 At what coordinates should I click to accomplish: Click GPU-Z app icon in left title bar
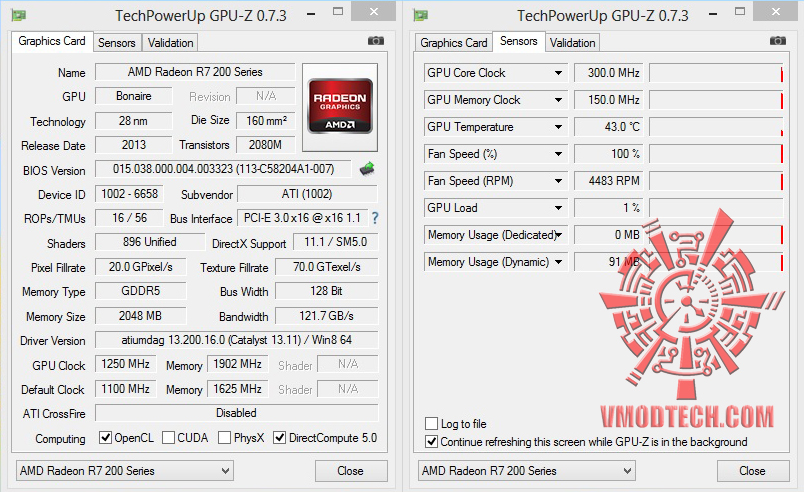[x=18, y=15]
